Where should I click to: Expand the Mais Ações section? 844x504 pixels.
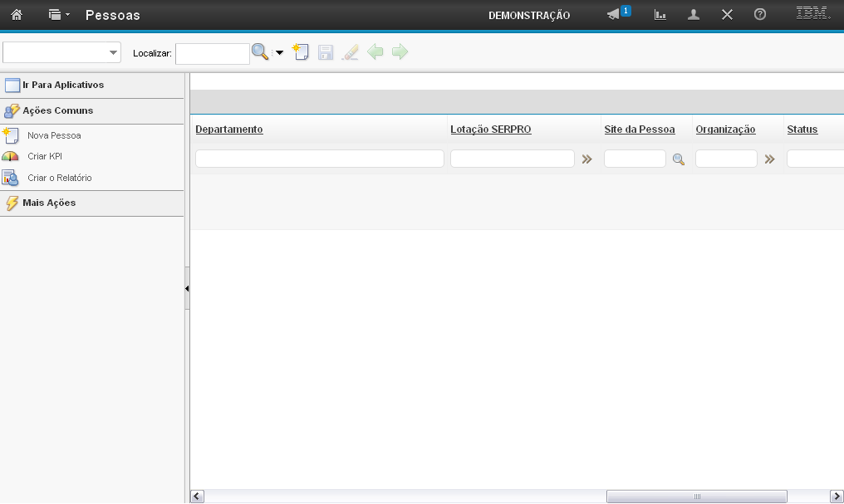[x=49, y=203]
